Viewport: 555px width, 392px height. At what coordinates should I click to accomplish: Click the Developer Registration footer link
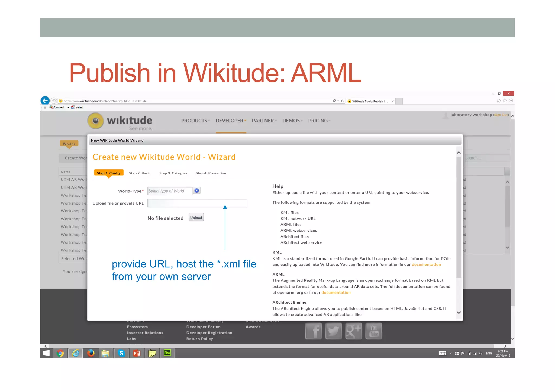coord(209,333)
